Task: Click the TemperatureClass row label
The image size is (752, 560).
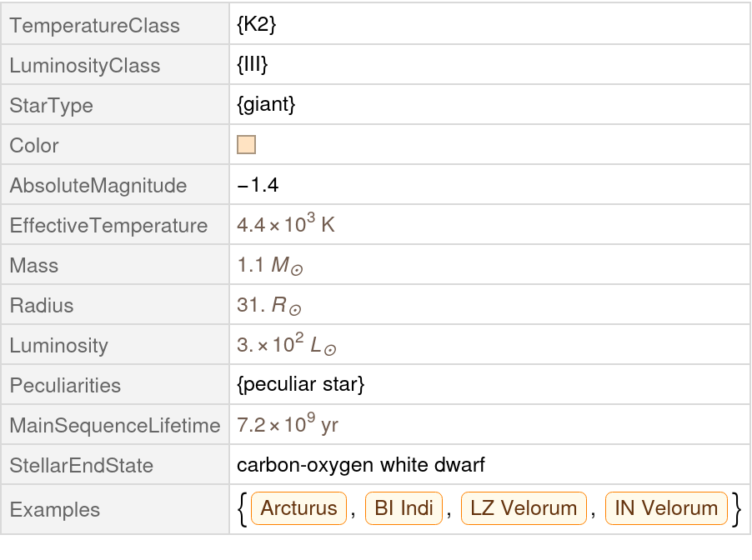Action: [x=94, y=26]
